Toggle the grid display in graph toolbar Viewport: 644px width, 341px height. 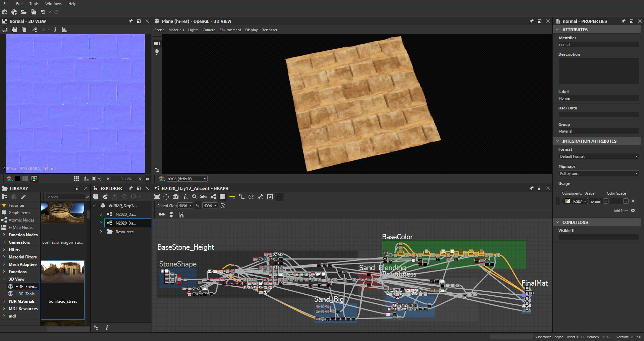pos(279,197)
